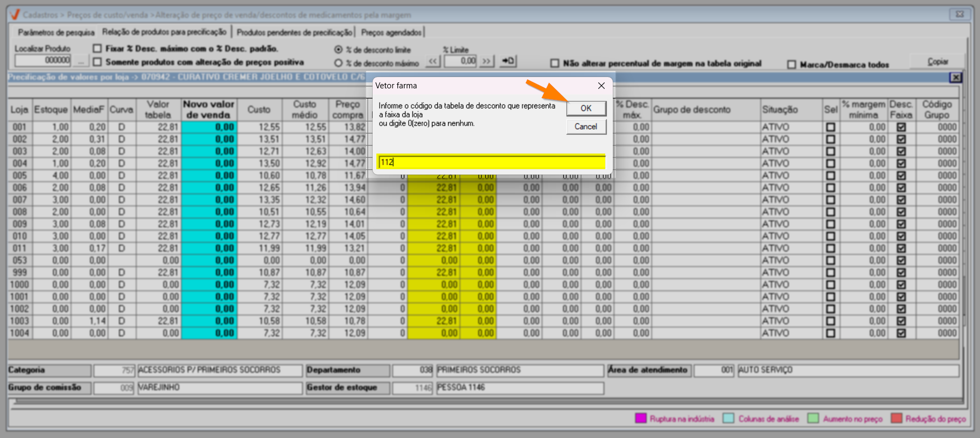Click Cancel in the Vetor farma dialog

click(x=586, y=127)
